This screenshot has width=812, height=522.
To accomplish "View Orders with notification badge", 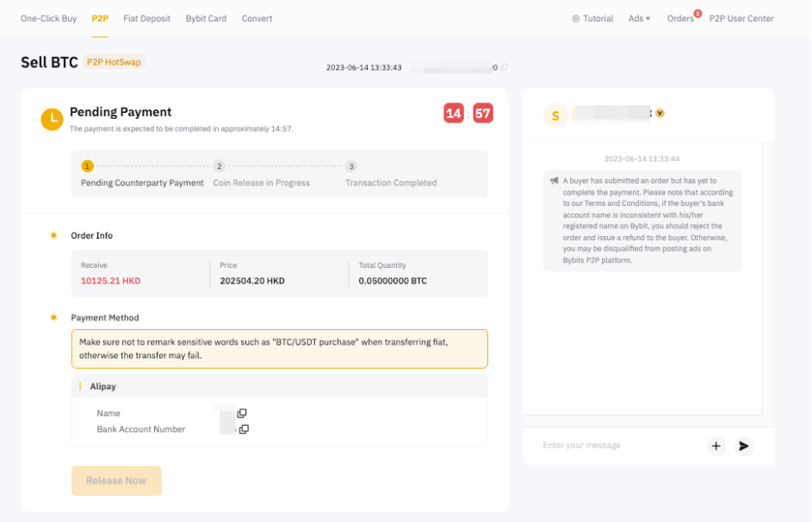I will click(x=680, y=18).
